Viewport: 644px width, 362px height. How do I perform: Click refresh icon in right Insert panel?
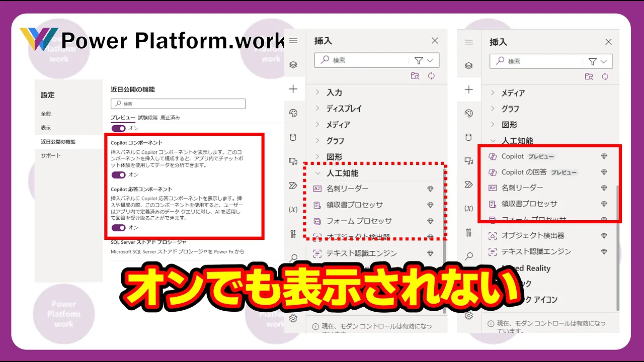pyautogui.click(x=605, y=76)
